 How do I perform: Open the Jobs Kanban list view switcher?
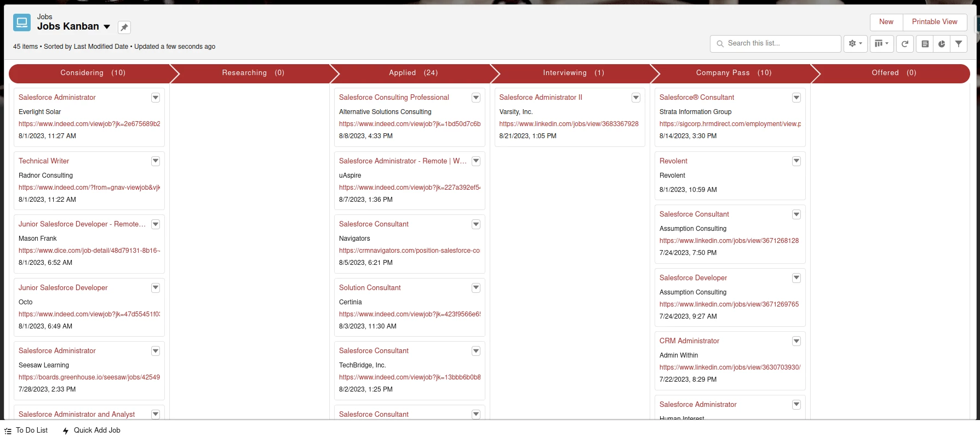pyautogui.click(x=107, y=26)
